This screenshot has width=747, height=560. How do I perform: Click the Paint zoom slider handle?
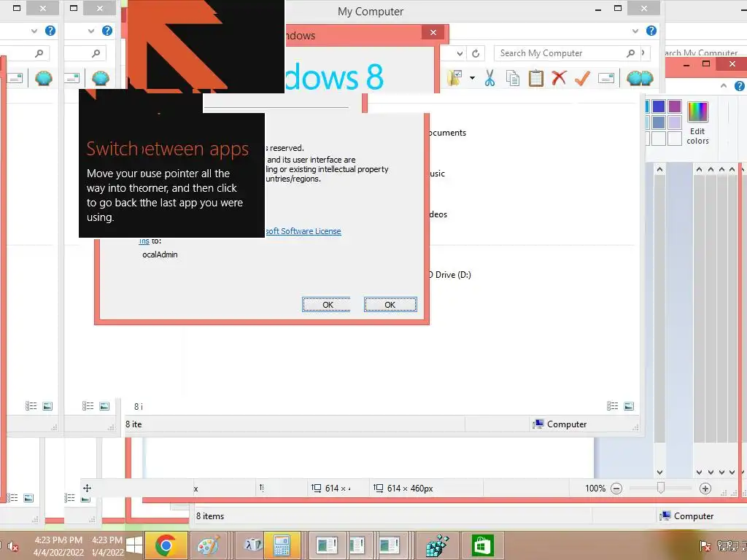click(661, 488)
